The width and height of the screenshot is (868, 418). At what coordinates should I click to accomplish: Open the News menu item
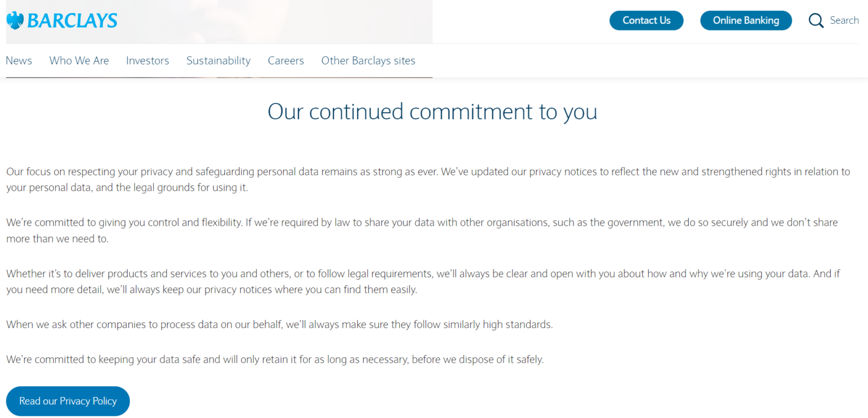point(19,61)
